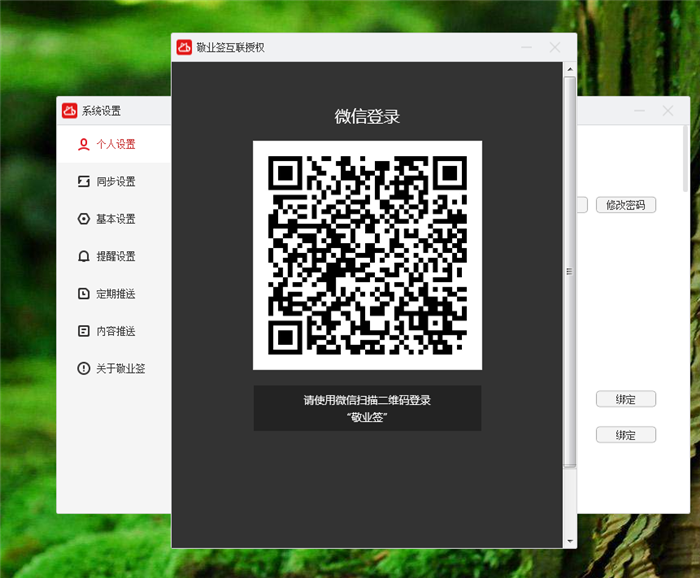Click the WeChat login QR code

[x=367, y=255]
